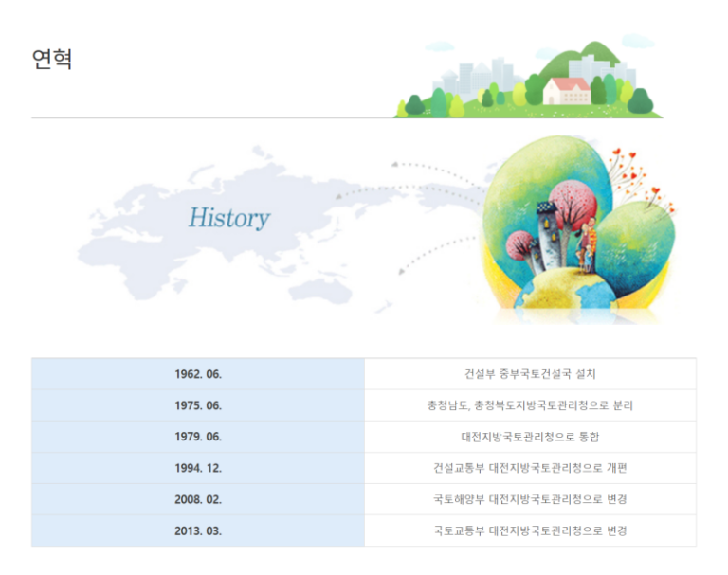The width and height of the screenshot is (728, 575).
Task: Select the 1979. 06. date cell
Action: tap(198, 437)
